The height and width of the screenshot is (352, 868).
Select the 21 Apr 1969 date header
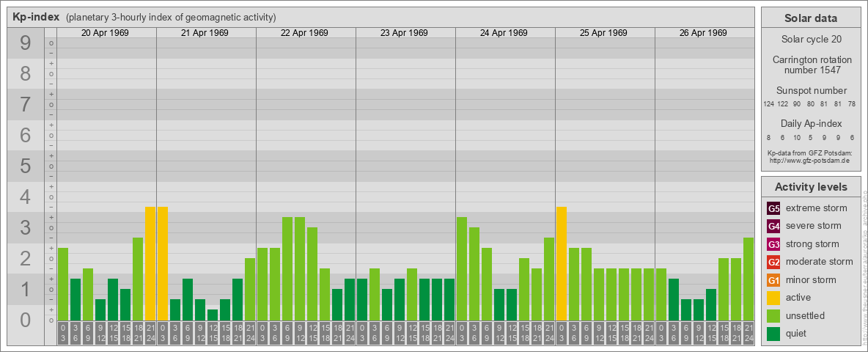205,33
